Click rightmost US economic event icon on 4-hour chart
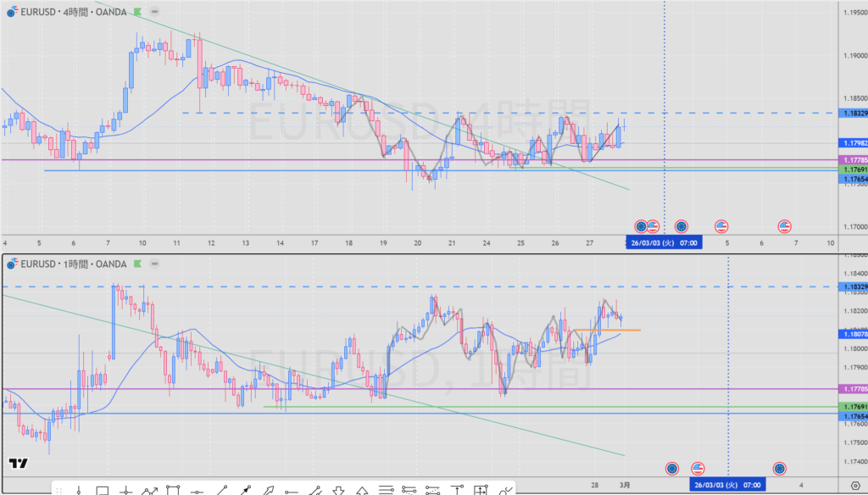Viewport: 868px width, 495px height. [785, 226]
